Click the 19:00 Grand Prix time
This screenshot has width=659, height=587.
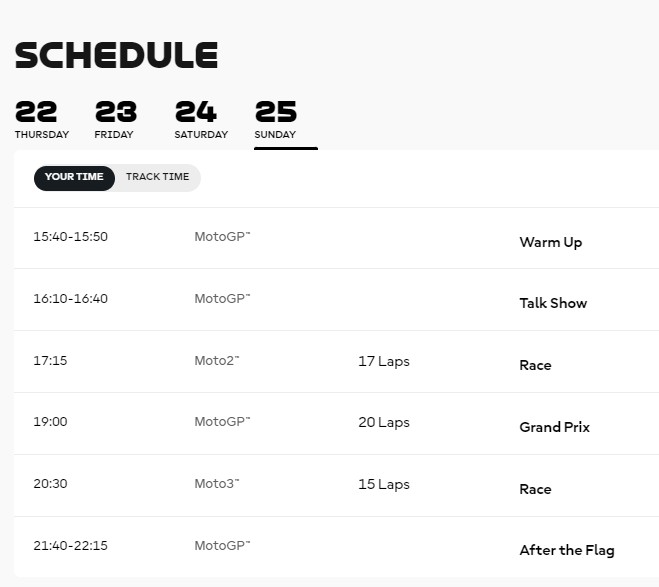coord(50,422)
